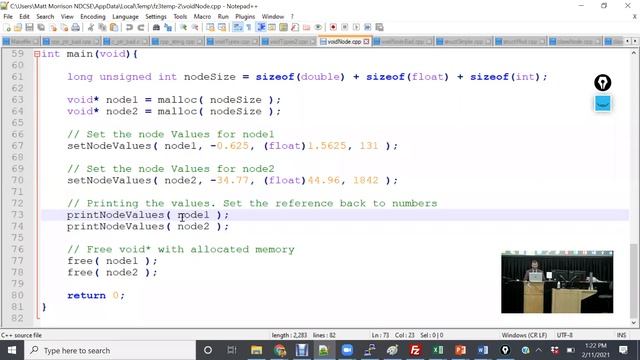Play back the recorded macro icon

click(x=356, y=27)
